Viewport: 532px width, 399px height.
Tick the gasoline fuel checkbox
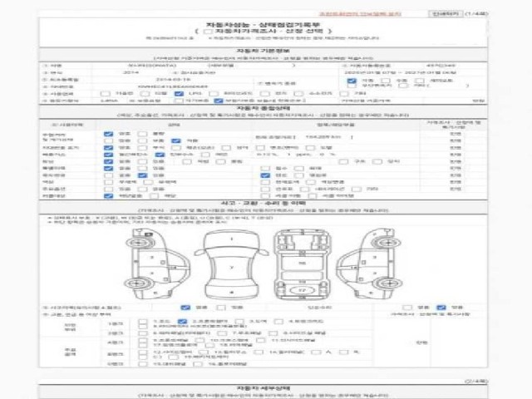point(106,93)
